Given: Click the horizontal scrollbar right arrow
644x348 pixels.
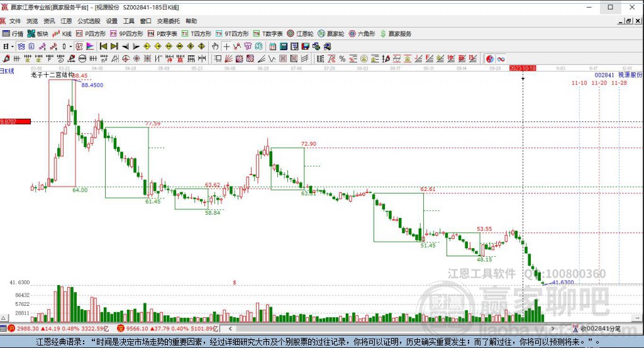Looking at the screenshot, I should point(553,329).
